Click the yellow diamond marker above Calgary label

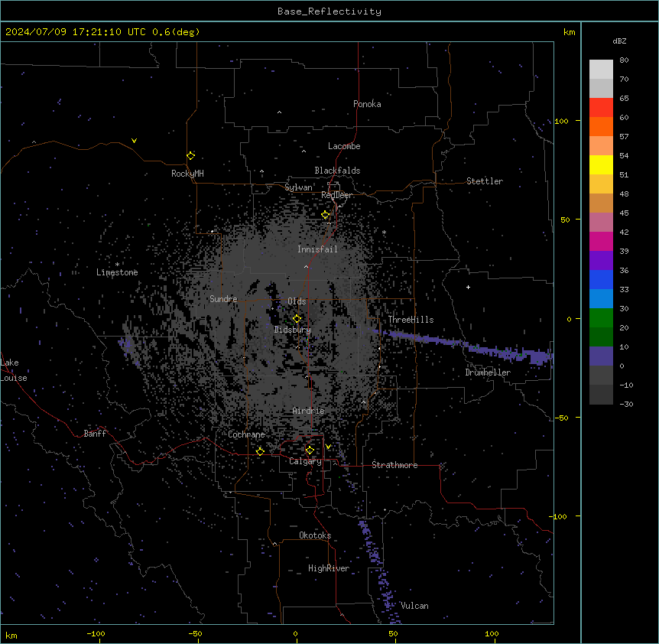[310, 450]
